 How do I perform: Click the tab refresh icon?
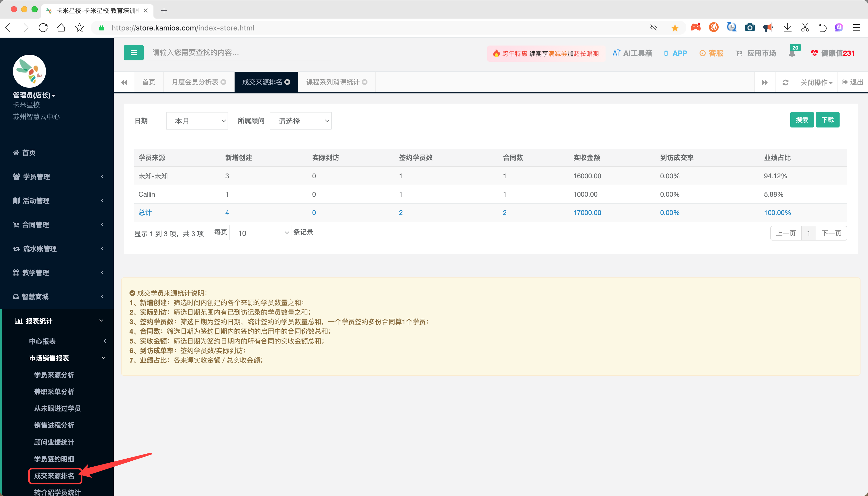(x=785, y=82)
